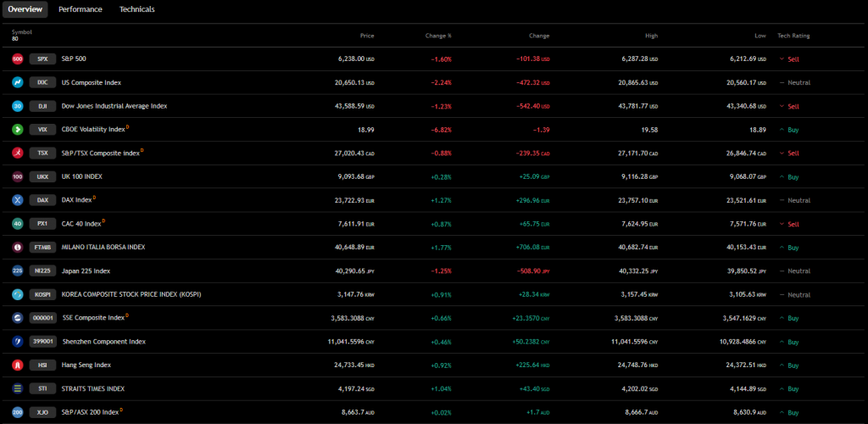Click the Straits Times Index logo icon
This screenshot has width=868, height=424.
click(x=17, y=389)
